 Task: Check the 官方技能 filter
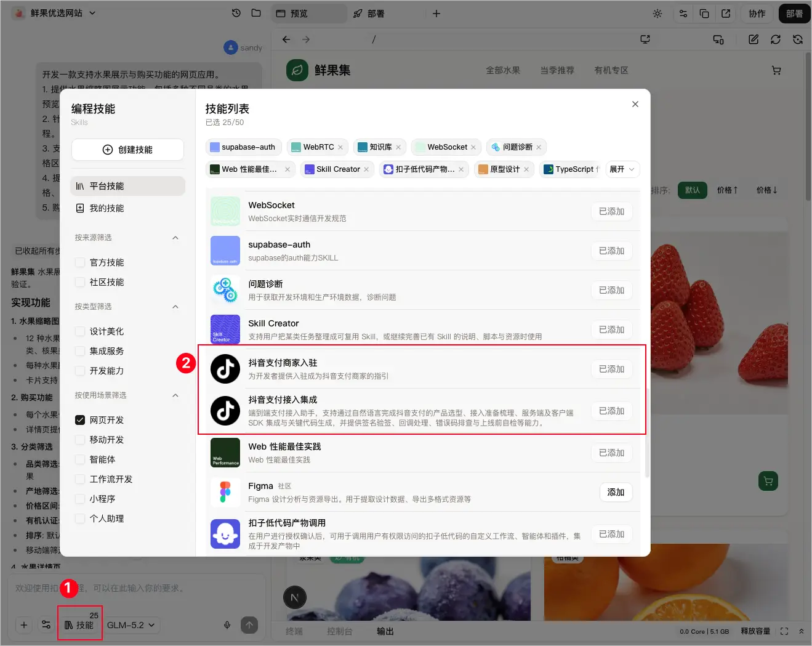(80, 262)
